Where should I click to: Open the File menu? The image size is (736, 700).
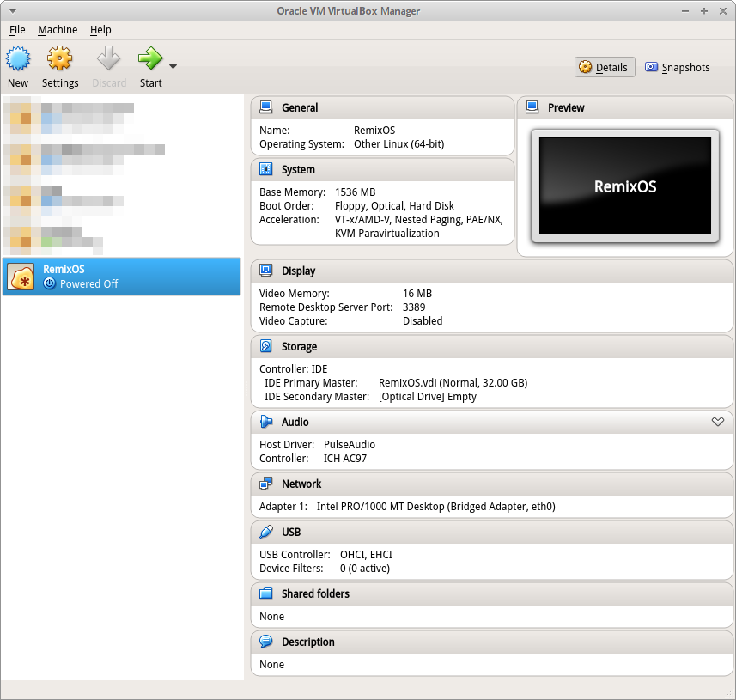(17, 30)
